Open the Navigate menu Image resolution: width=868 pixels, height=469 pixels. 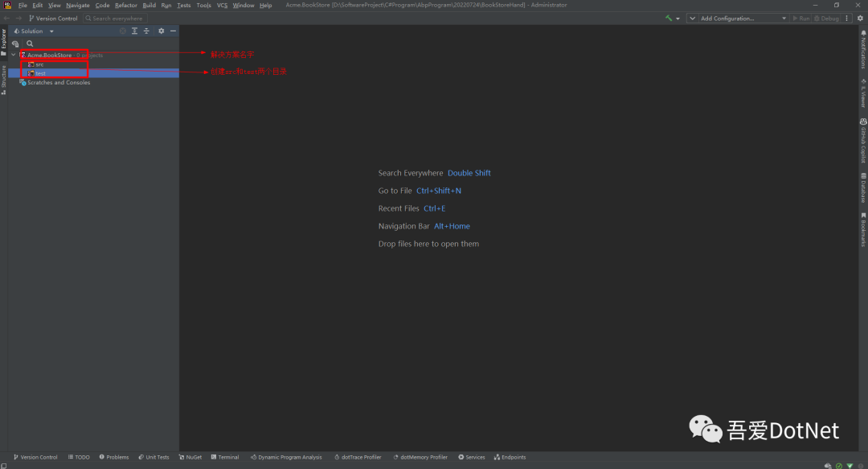pos(77,5)
